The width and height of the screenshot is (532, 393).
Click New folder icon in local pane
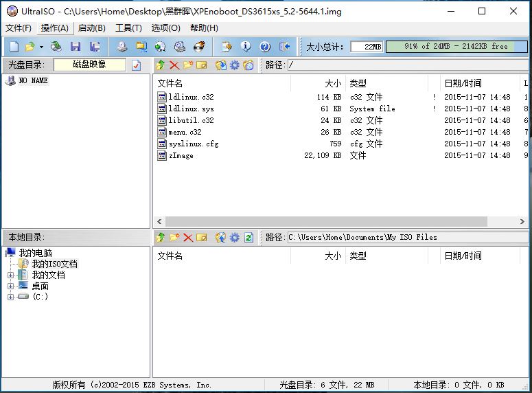click(x=174, y=237)
